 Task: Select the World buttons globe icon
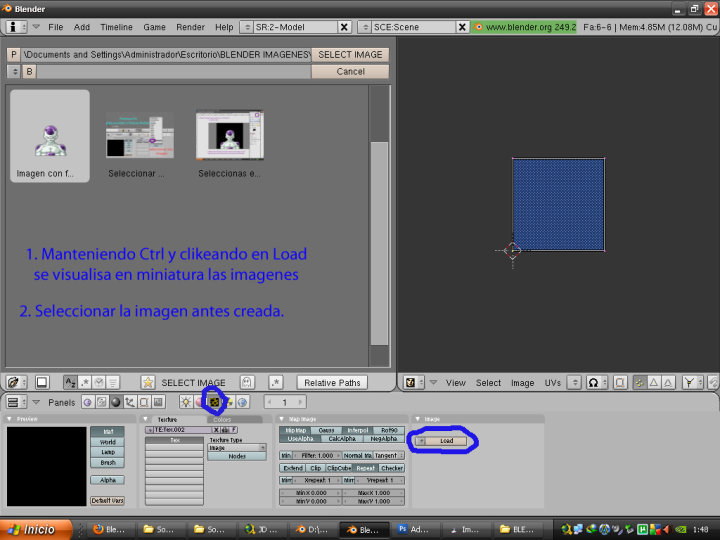point(242,403)
